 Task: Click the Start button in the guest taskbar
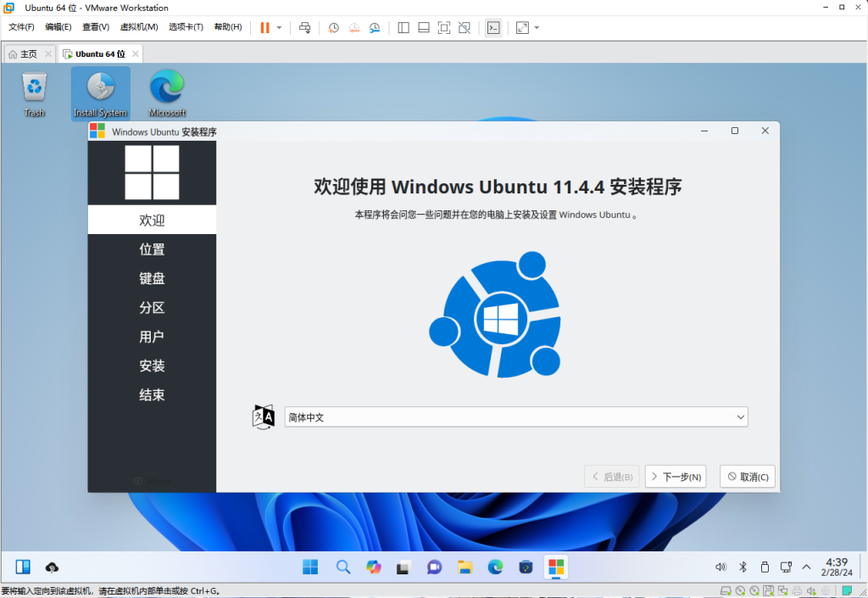click(x=311, y=567)
